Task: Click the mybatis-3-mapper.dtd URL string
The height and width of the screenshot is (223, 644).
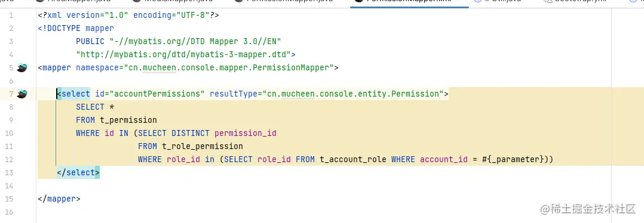Action: pos(183,54)
